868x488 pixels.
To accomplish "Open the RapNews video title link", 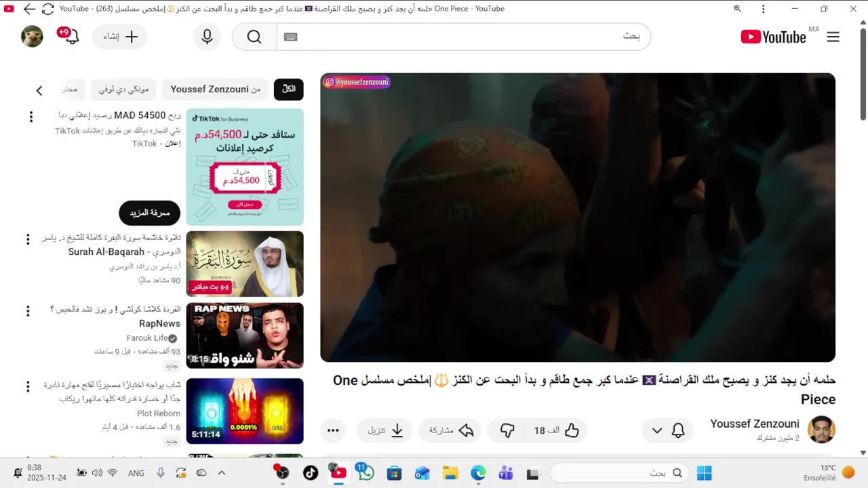I will pos(115,317).
